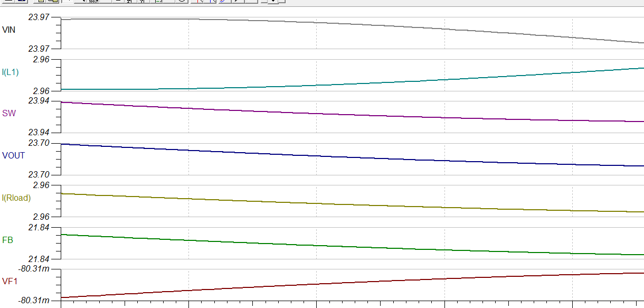644x308 pixels.
Task: Click the top 2.96 value on I(Rload) axis
Action: click(41, 185)
